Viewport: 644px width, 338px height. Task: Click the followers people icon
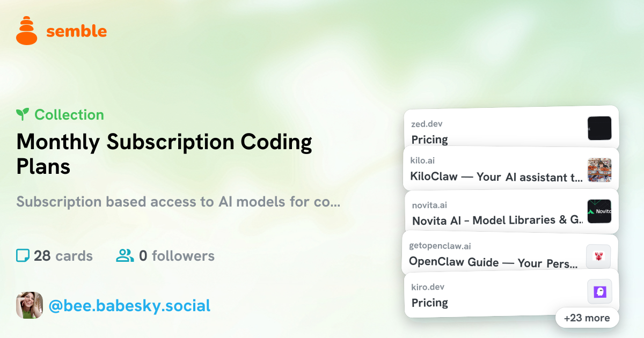click(125, 255)
